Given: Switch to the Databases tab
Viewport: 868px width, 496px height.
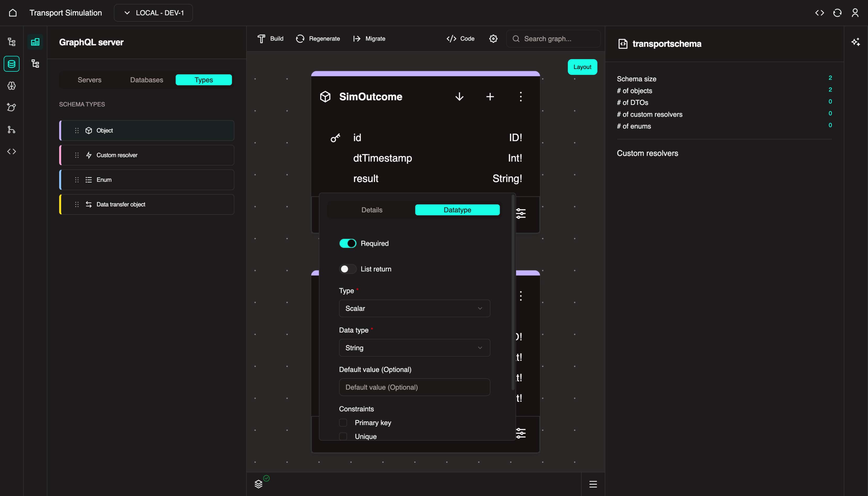Looking at the screenshot, I should [147, 80].
